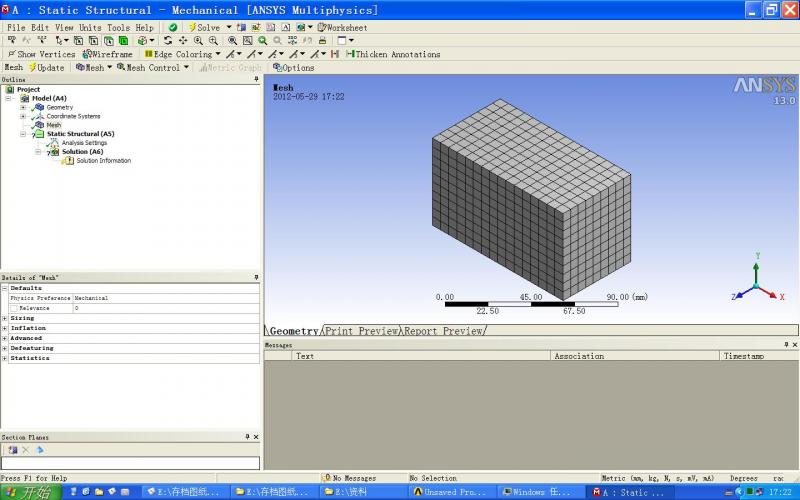The image size is (800, 500).
Task: Switch to the Geometry tab
Action: 294,331
